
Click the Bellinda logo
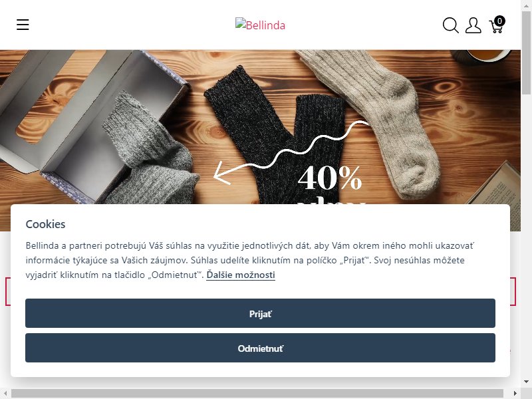tap(260, 25)
